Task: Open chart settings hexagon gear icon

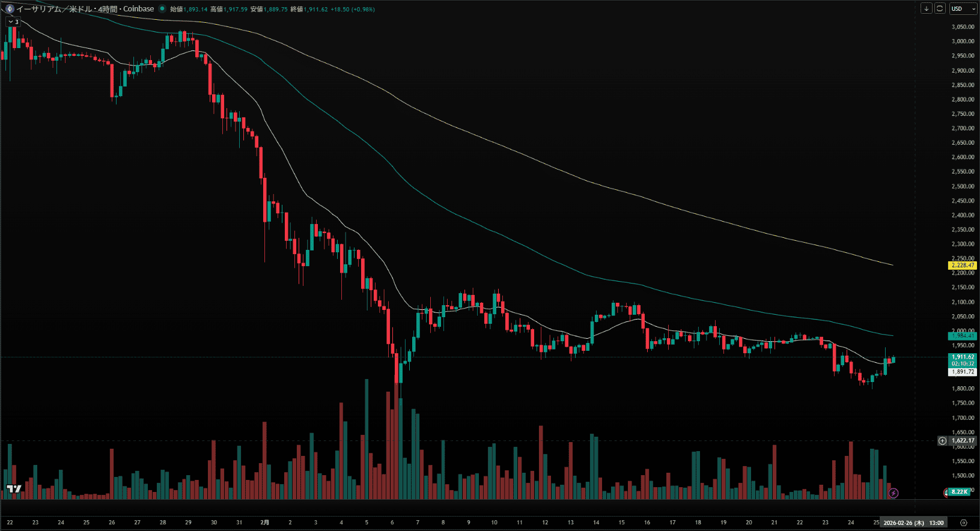Action: coord(964,523)
